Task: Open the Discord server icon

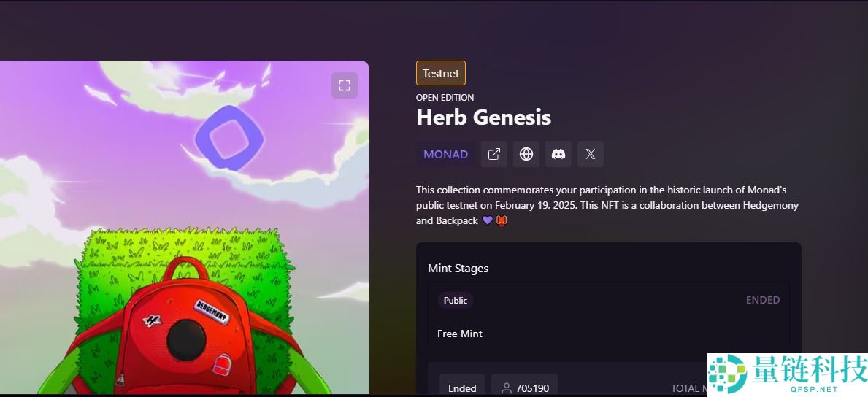Action: pos(558,154)
